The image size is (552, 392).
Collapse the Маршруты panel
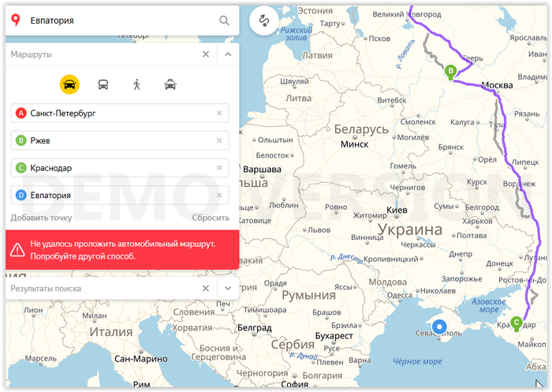pyautogui.click(x=228, y=54)
